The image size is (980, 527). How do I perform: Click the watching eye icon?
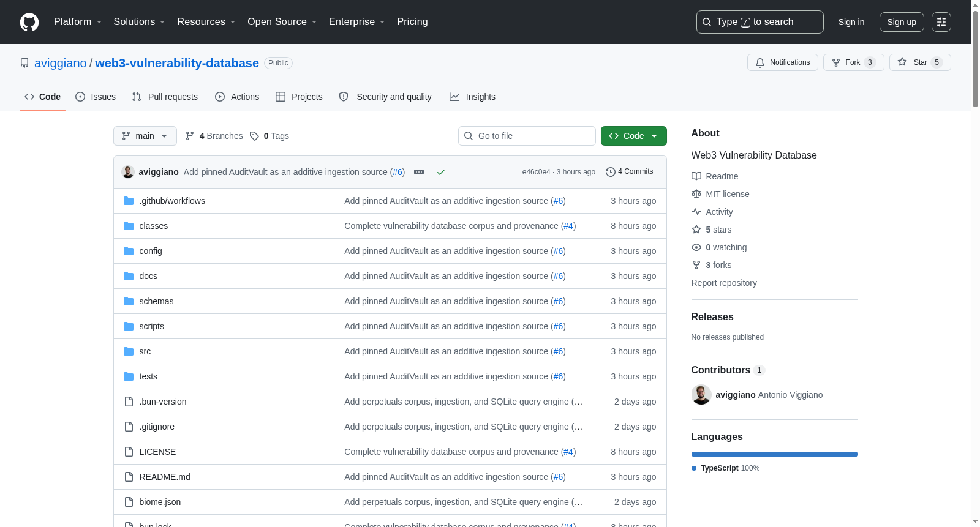[696, 247]
